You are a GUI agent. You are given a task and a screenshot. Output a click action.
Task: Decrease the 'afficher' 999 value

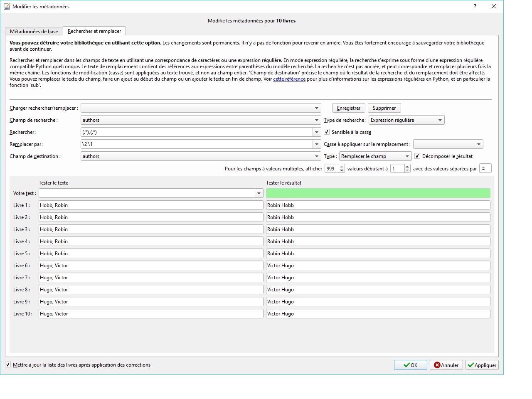coord(342,170)
